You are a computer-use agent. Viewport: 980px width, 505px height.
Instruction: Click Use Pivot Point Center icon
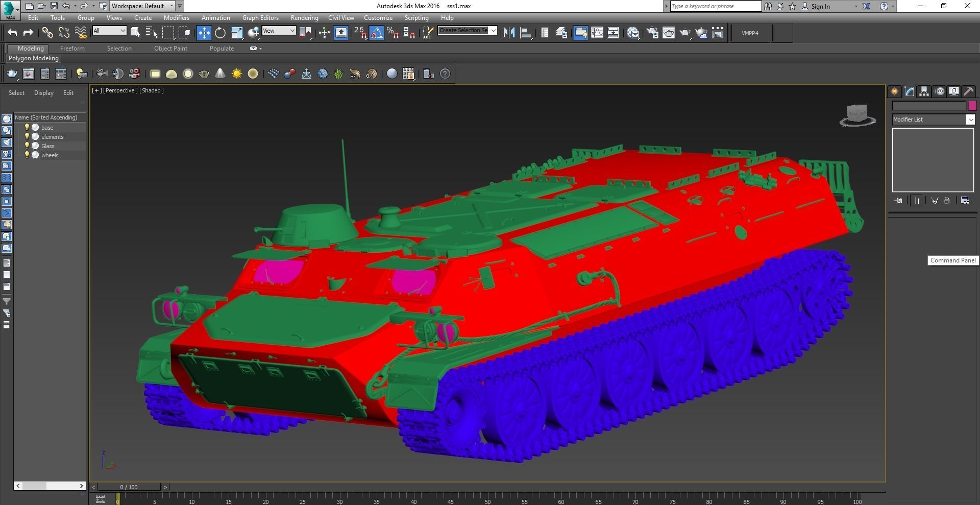[306, 33]
